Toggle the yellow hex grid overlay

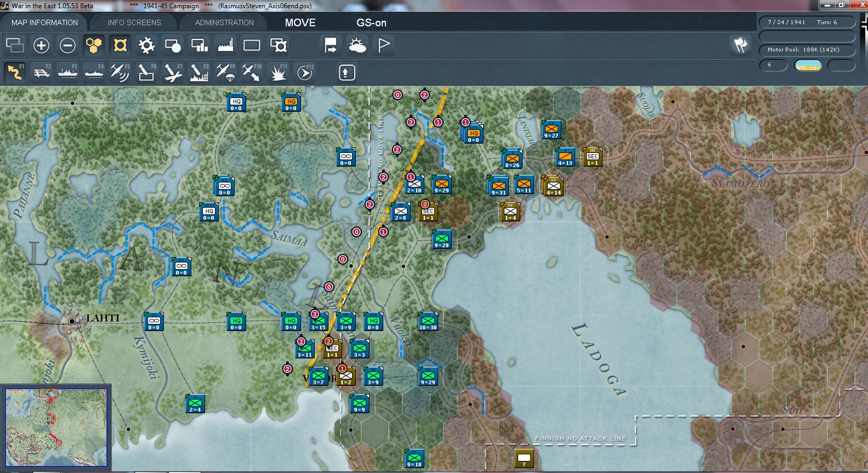tap(94, 45)
